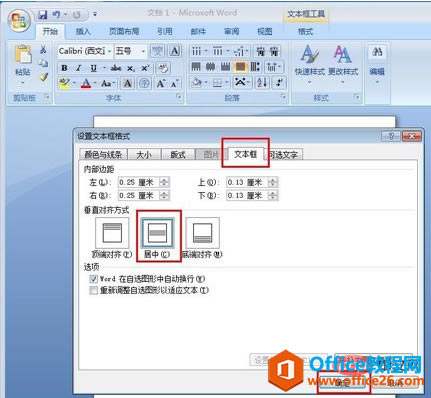The height and width of the screenshot is (398, 431).
Task: Select the Format Painter brush icon
Action: (x=43, y=76)
